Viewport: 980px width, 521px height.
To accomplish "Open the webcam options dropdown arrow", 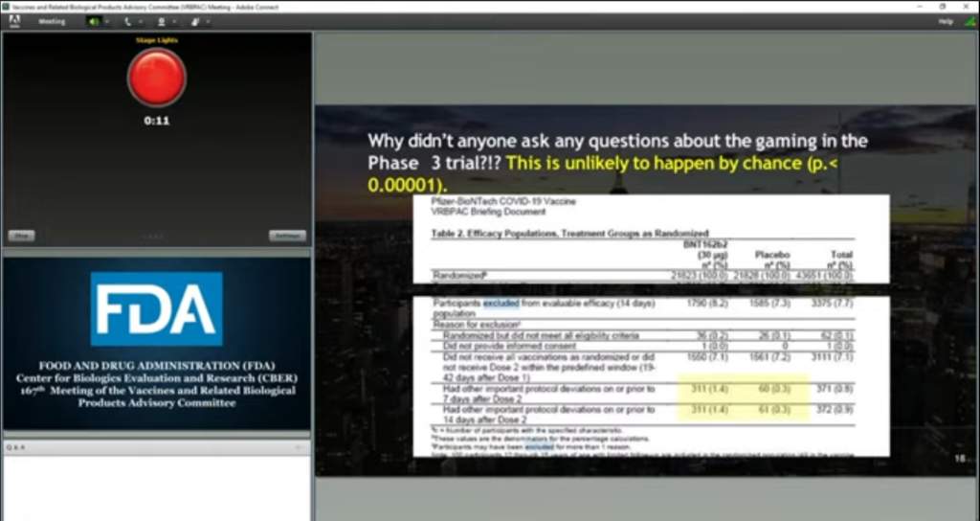I will pyautogui.click(x=173, y=21).
